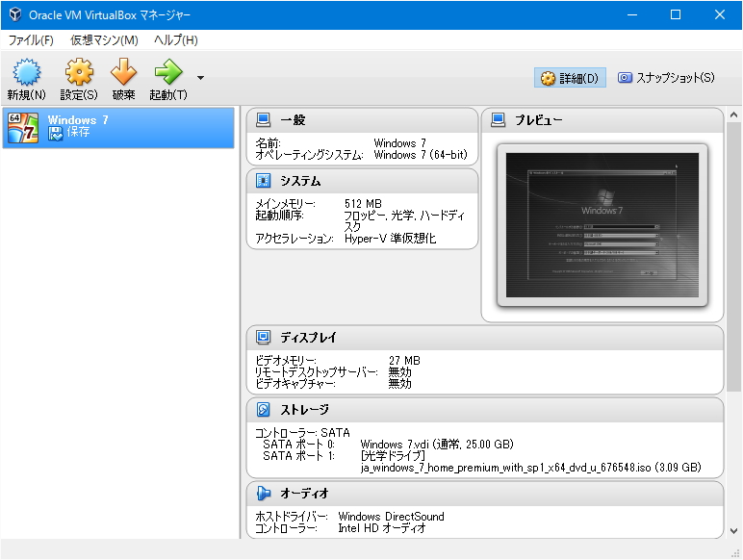Click the 新規(N) new VM toolbar icon

coord(27,72)
